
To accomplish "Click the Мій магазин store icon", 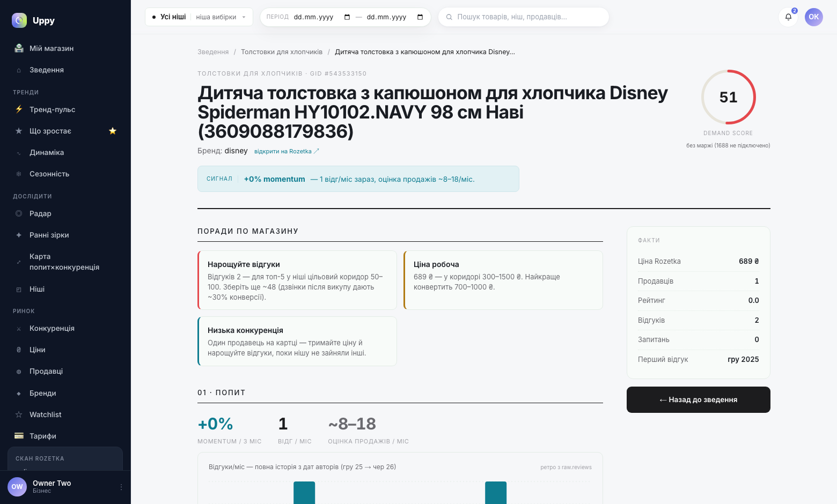I will 19,48.
